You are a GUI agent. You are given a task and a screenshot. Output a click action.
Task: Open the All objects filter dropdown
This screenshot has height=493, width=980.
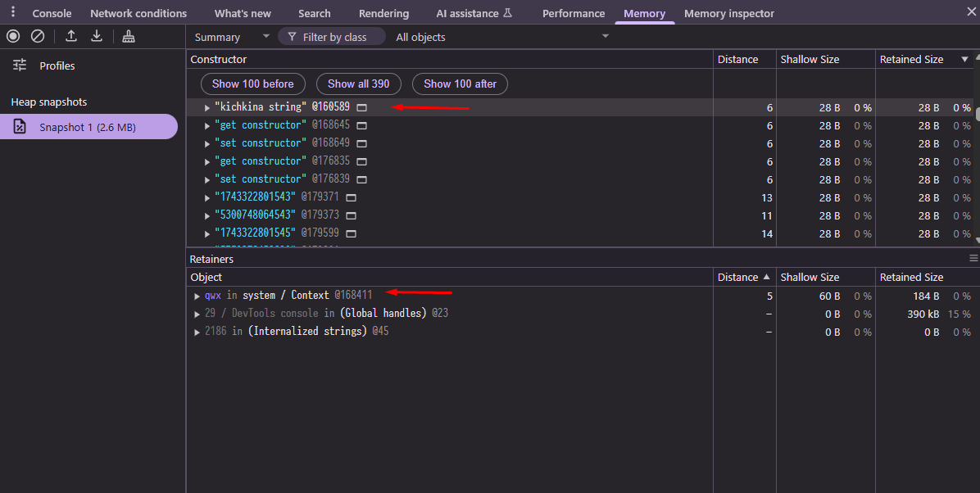[x=501, y=37]
